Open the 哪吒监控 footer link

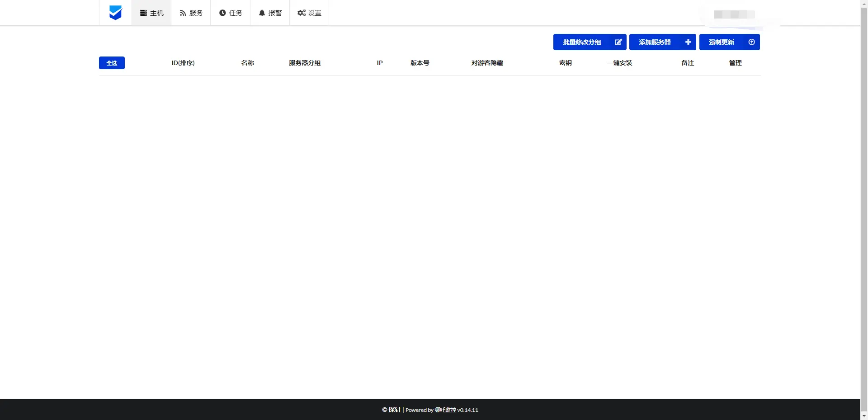click(x=445, y=410)
